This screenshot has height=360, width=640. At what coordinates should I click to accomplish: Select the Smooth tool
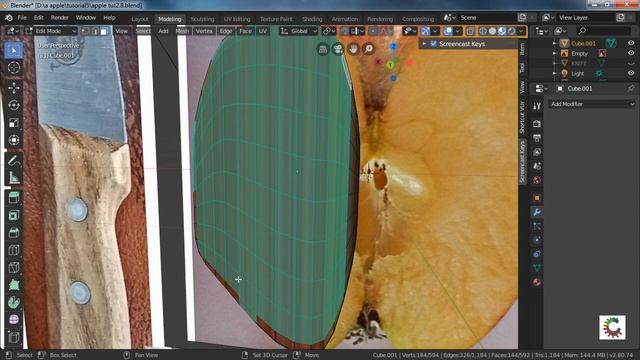[x=14, y=319]
